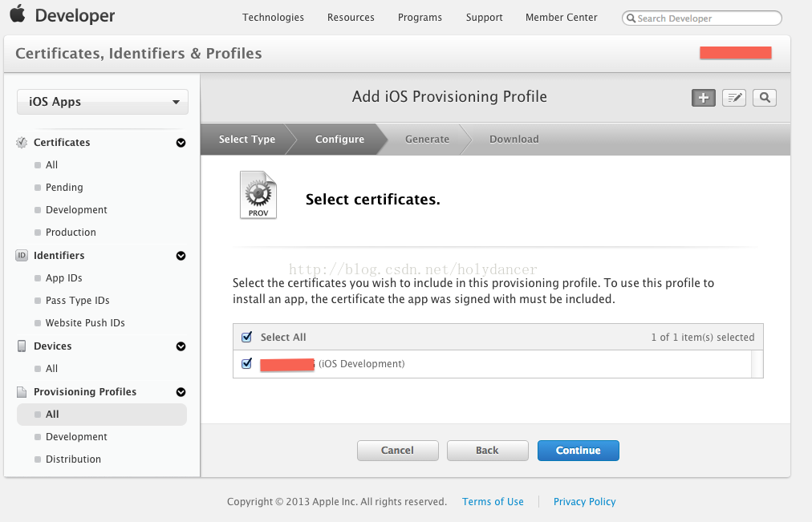
Task: Show Production certificates
Action: [x=71, y=233]
